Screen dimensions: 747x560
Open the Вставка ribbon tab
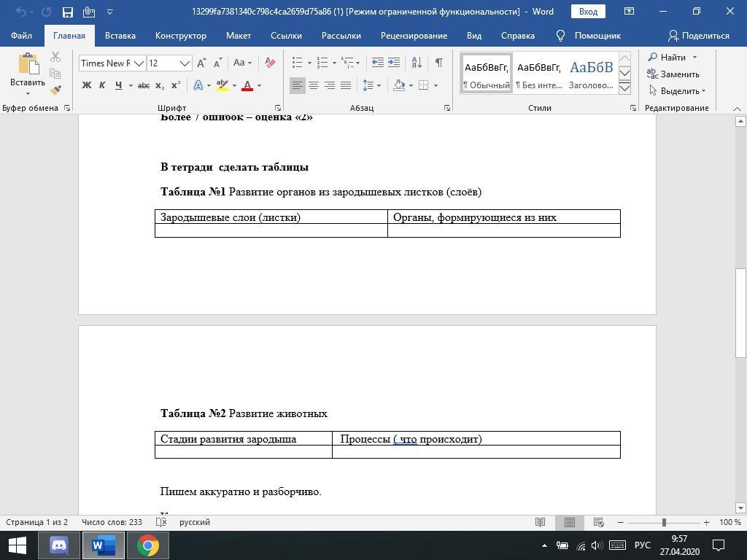click(120, 35)
